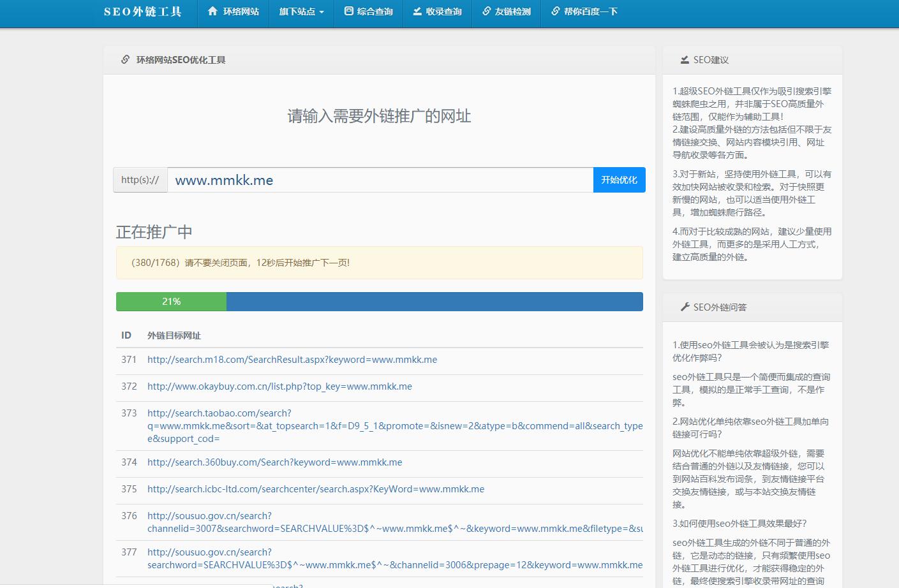
Task: Click ID cell 371
Action: [129, 360]
